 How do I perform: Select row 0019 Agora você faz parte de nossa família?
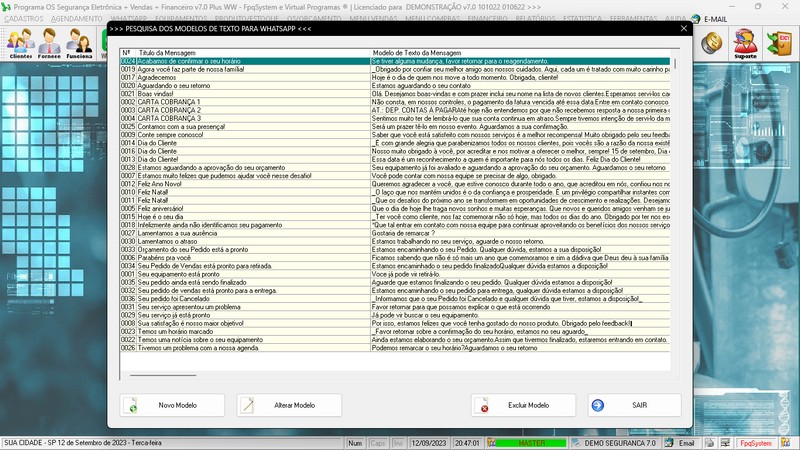(395, 69)
